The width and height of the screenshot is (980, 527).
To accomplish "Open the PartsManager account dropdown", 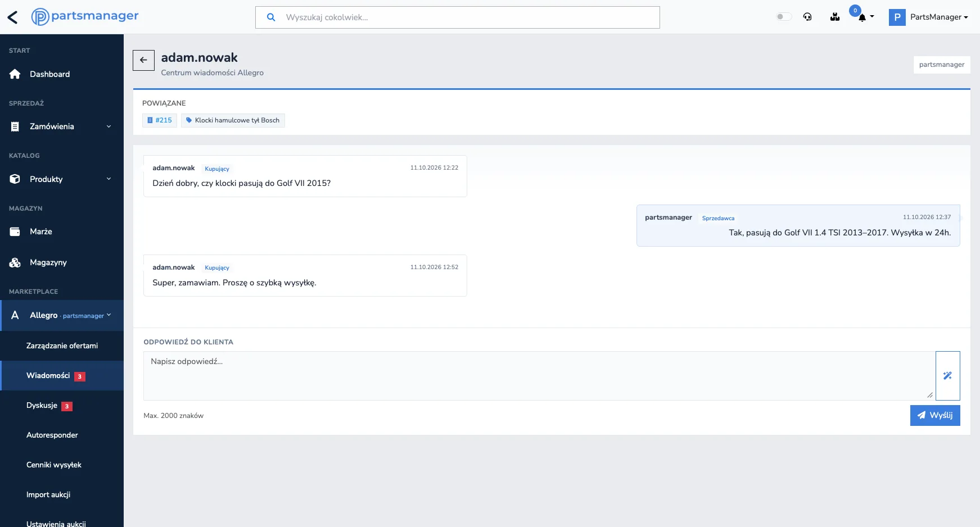I will click(939, 17).
